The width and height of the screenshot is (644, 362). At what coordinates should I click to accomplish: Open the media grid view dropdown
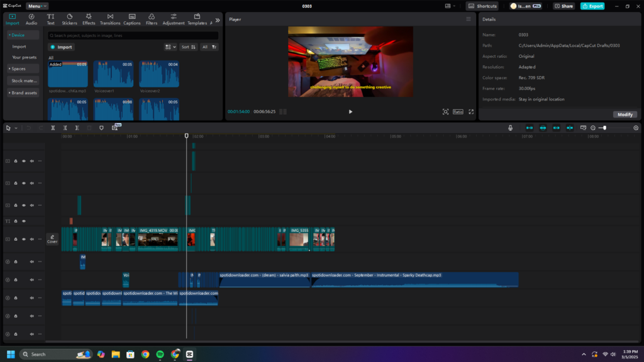click(x=170, y=47)
